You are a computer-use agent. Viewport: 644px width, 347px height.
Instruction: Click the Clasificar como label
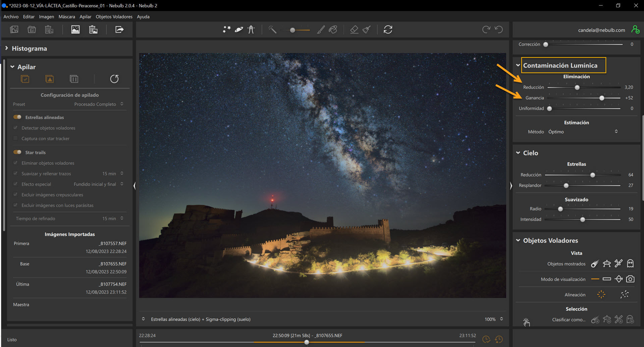569,320
